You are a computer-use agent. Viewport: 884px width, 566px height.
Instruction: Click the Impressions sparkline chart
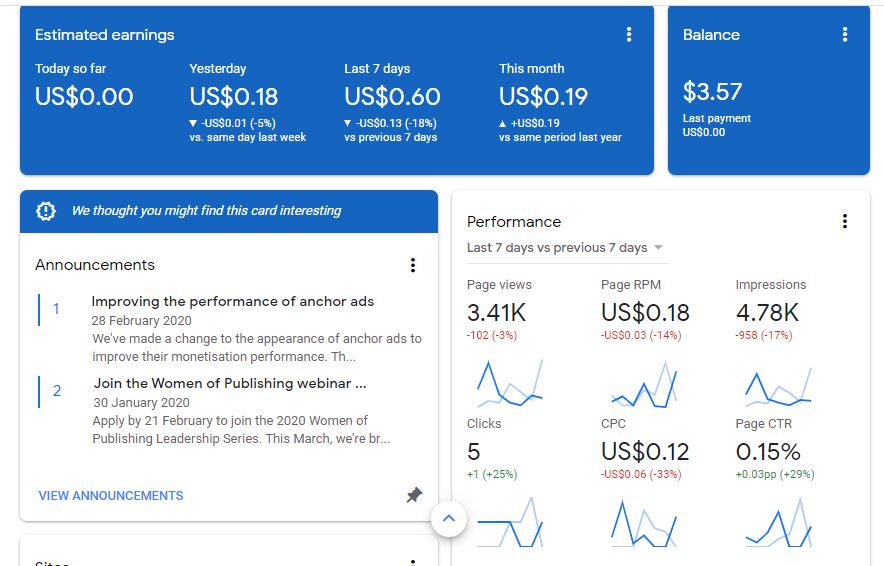777,385
